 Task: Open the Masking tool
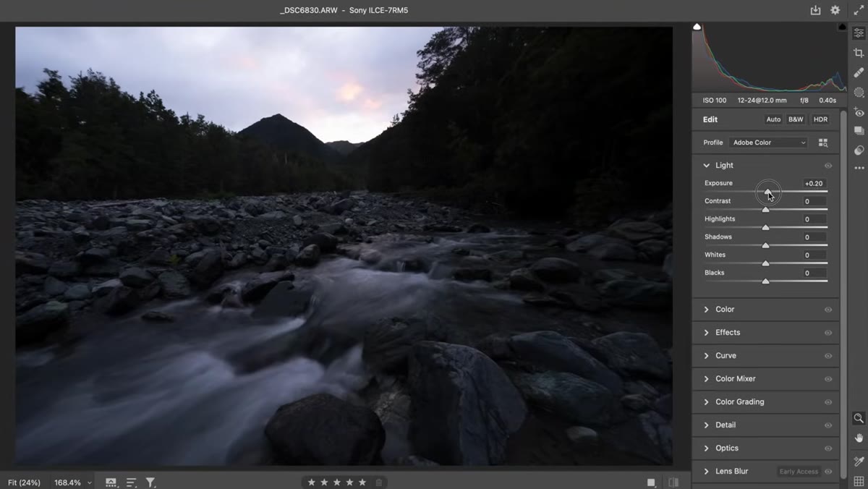point(859,93)
